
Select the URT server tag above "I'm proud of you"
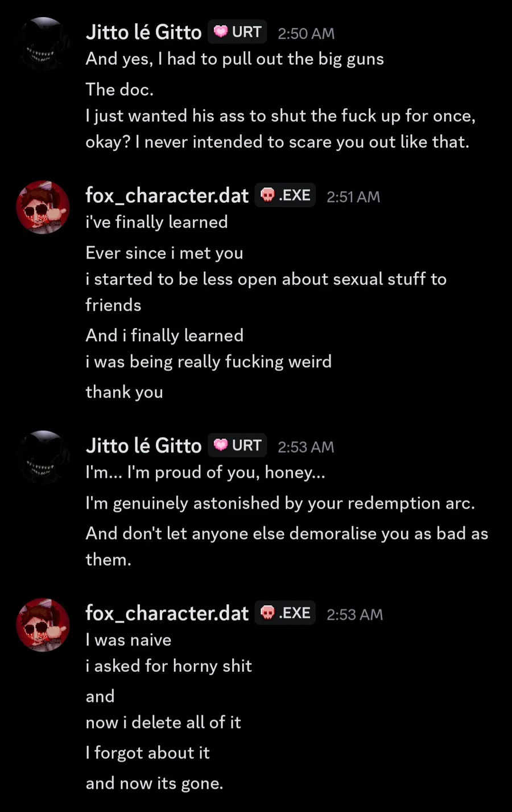tap(237, 445)
